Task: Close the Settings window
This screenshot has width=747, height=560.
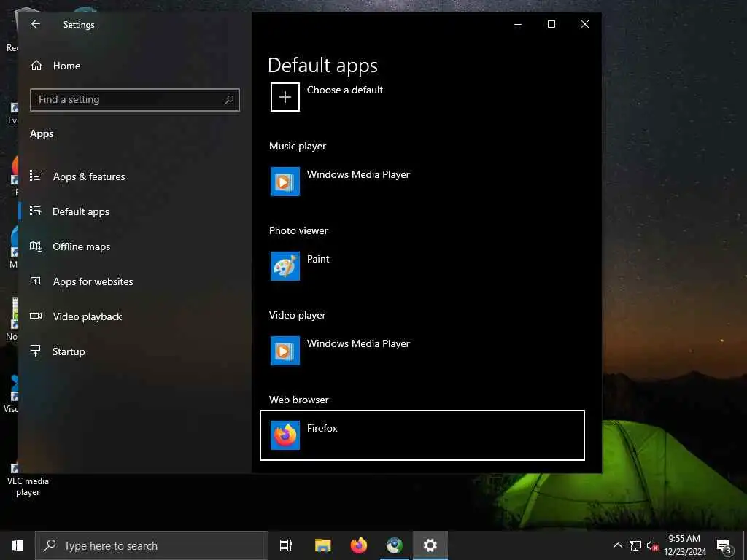Action: coord(585,24)
